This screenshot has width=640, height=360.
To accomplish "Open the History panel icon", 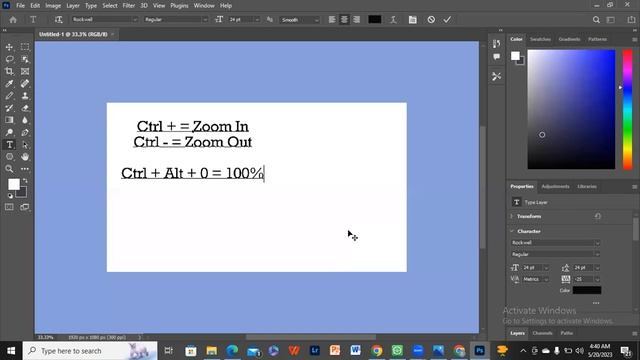I will click(x=496, y=44).
